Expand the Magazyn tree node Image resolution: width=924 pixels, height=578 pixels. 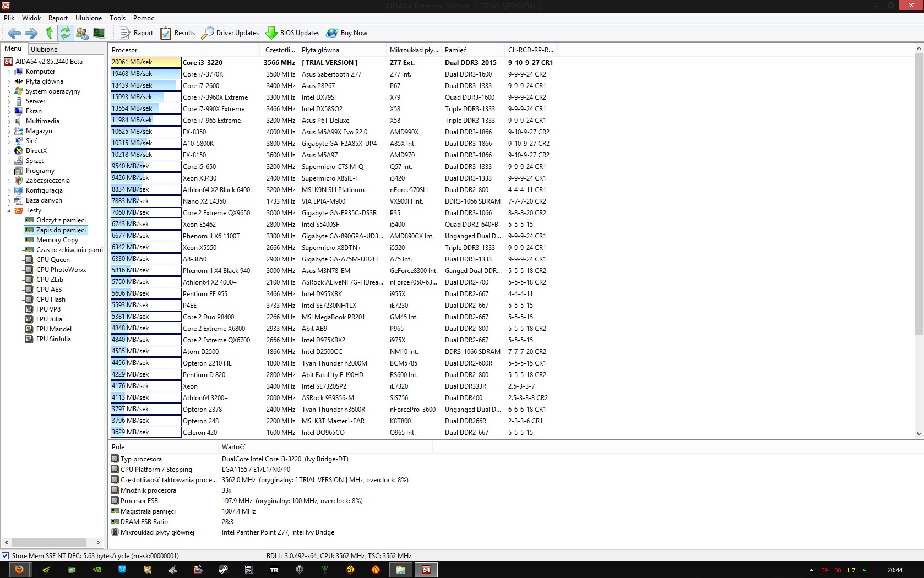(x=9, y=131)
